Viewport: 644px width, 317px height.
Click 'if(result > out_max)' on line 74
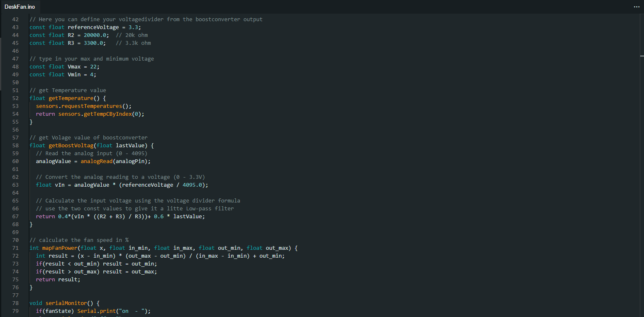click(x=68, y=271)
